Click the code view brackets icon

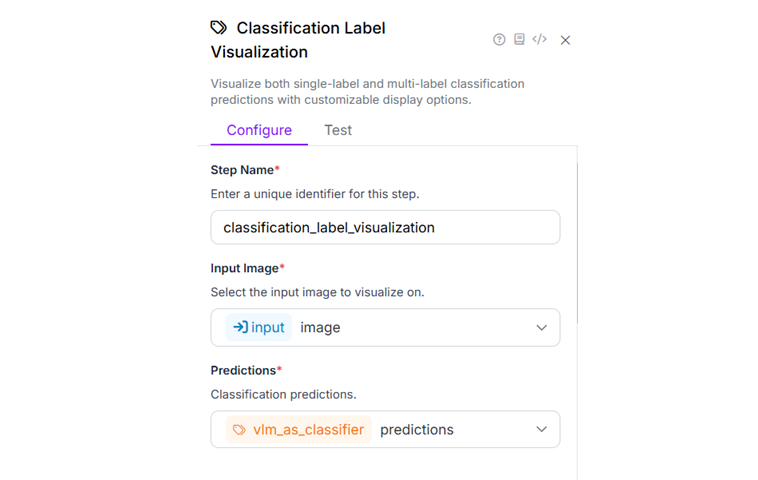[539, 40]
